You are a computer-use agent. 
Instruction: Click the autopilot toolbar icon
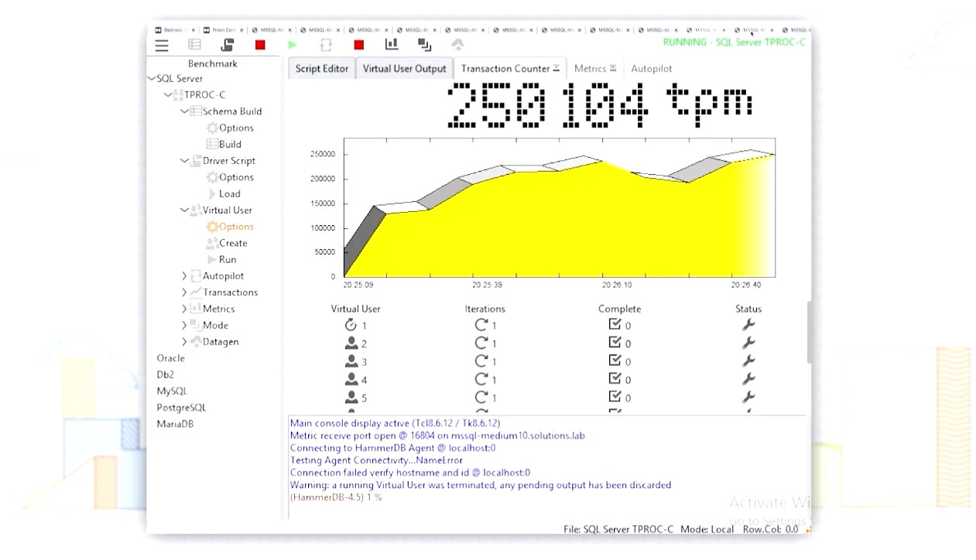pyautogui.click(x=457, y=45)
